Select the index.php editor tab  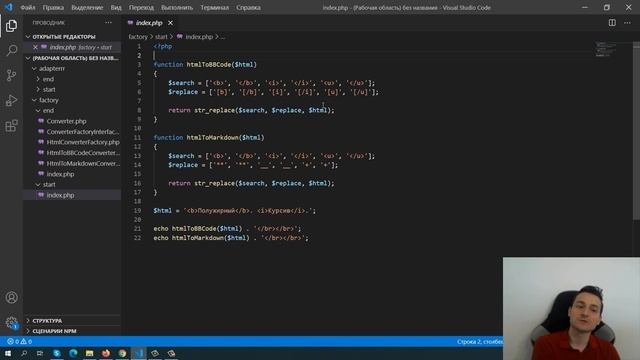(x=149, y=23)
